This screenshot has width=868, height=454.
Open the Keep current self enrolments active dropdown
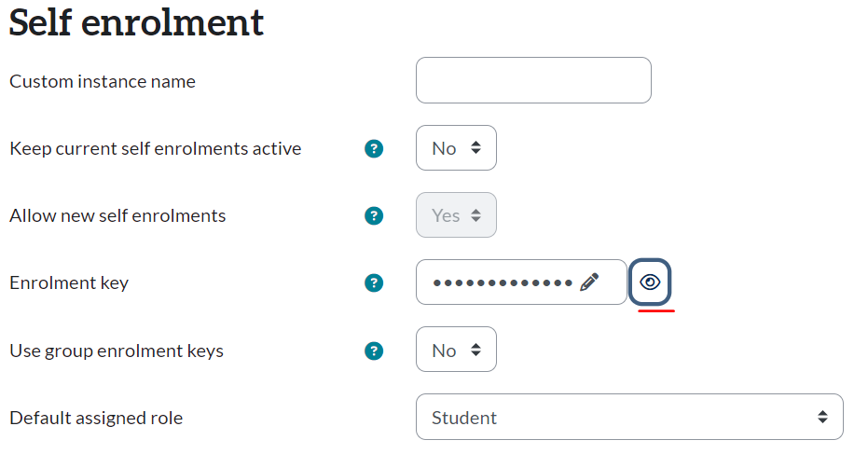(456, 148)
